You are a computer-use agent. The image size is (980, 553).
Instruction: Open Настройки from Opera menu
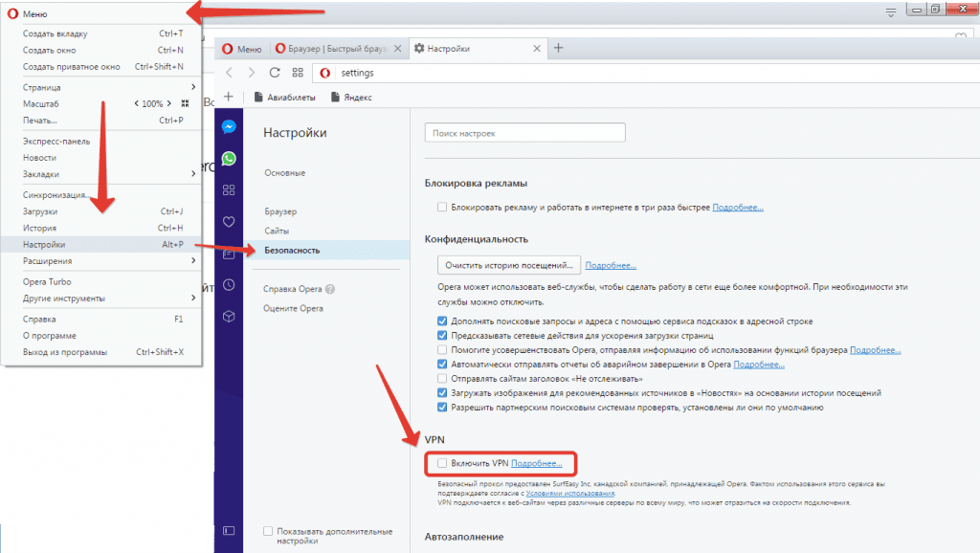pyautogui.click(x=101, y=244)
